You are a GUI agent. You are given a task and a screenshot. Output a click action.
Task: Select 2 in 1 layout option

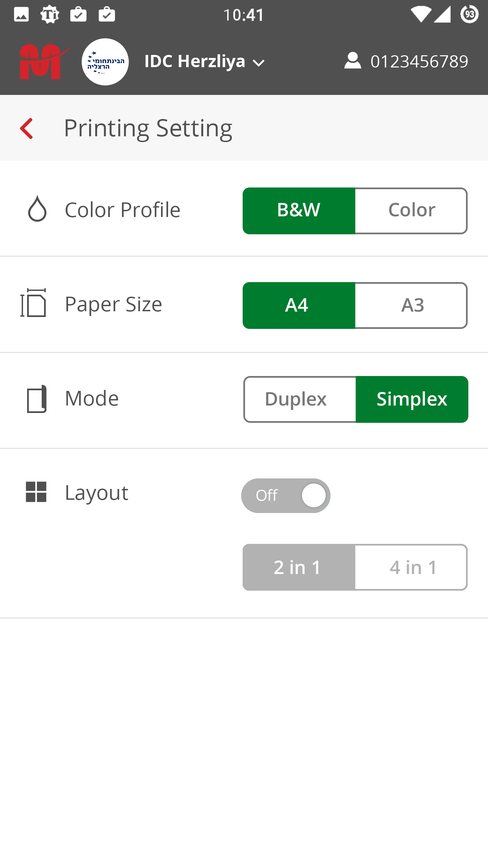click(x=299, y=567)
